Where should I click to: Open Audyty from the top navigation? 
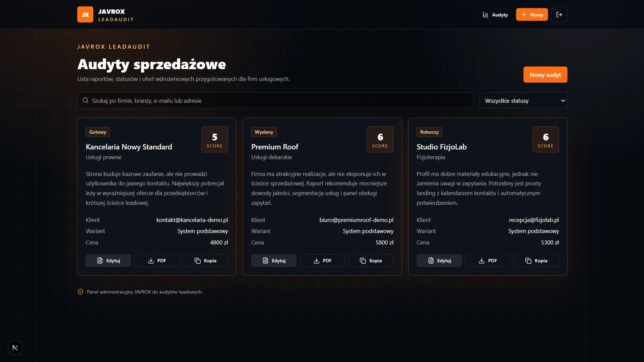click(x=495, y=15)
